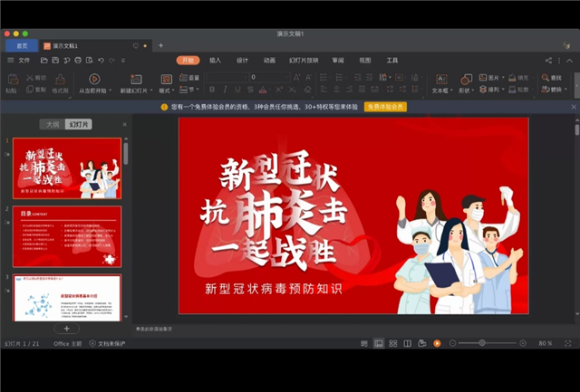The width and height of the screenshot is (580, 392).
Task: Click the Print icon in quick toolbar
Action: [x=78, y=61]
